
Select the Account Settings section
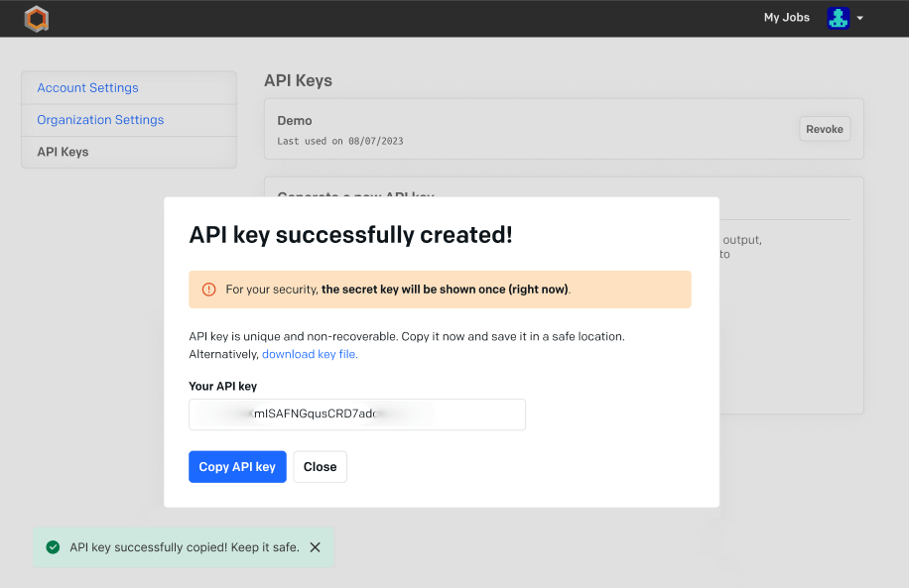pyautogui.click(x=87, y=87)
